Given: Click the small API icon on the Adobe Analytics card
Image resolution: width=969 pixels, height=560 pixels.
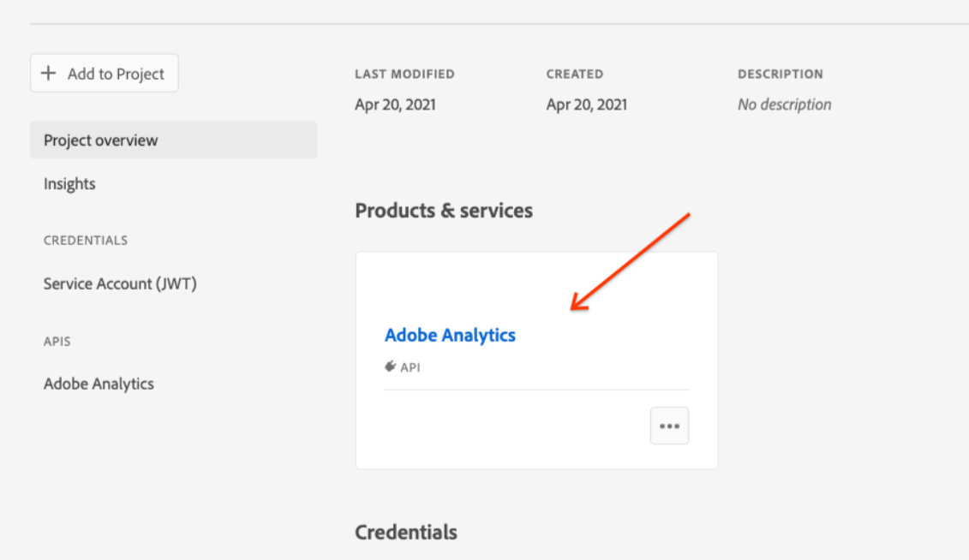Looking at the screenshot, I should point(392,366).
